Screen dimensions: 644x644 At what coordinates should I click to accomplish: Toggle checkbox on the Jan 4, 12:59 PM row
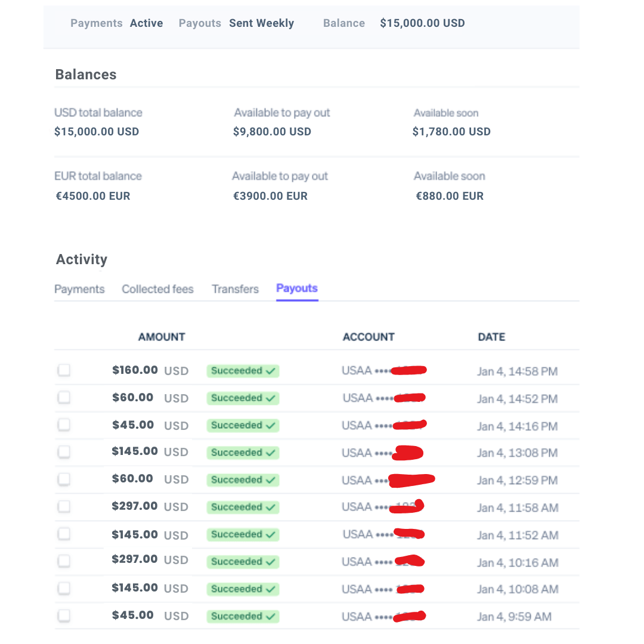point(64,479)
